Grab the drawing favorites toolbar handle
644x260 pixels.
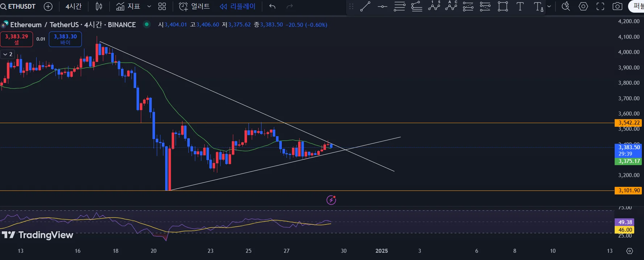coord(351,7)
